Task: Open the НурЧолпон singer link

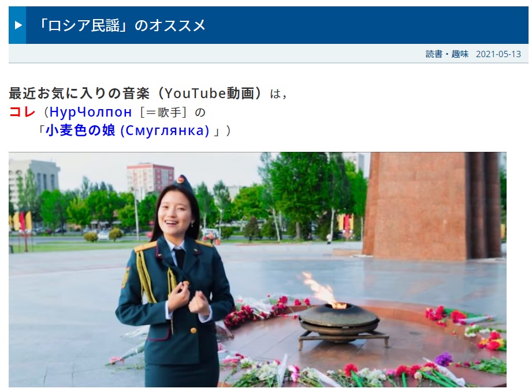Action: tap(90, 112)
